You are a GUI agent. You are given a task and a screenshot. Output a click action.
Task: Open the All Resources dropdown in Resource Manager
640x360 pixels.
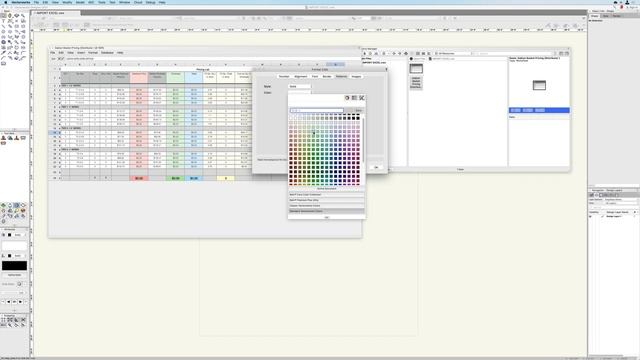tap(453, 53)
